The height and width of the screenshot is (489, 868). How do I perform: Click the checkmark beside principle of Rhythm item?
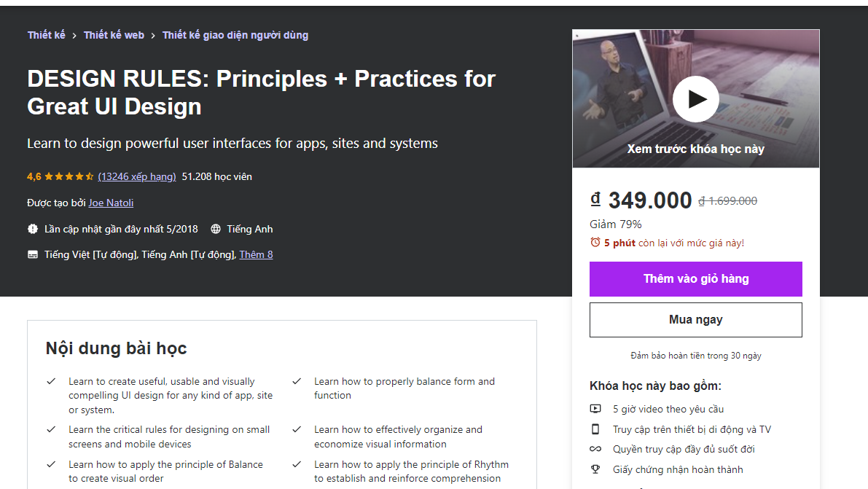point(297,464)
